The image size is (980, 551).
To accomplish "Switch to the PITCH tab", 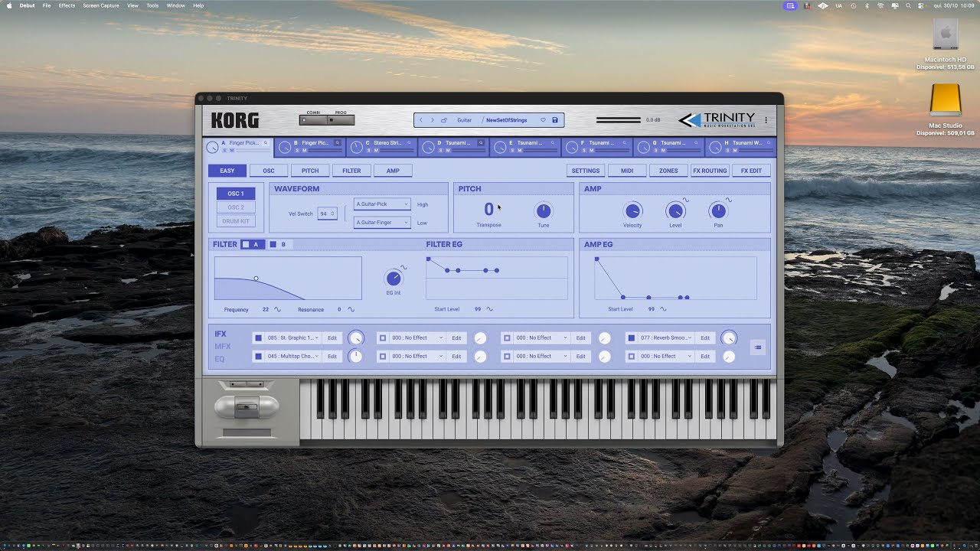I will point(310,171).
